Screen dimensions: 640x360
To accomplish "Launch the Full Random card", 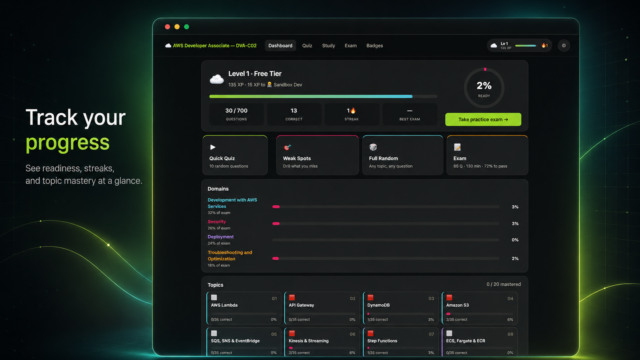I will [402, 155].
